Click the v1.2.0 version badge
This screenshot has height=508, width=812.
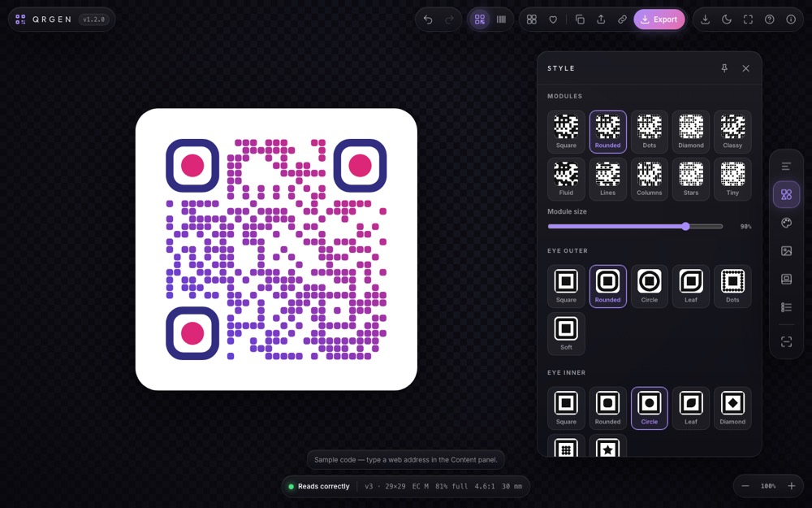coord(93,20)
